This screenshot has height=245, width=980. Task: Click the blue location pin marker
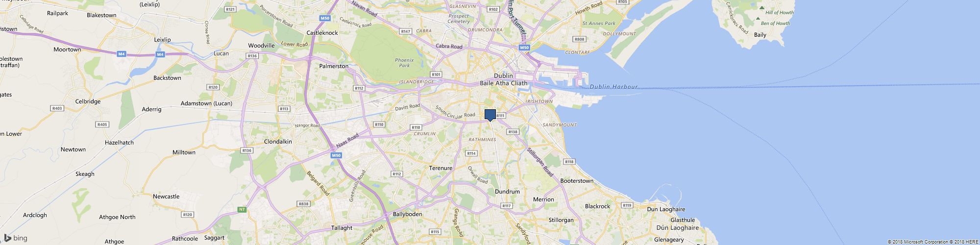(490, 115)
